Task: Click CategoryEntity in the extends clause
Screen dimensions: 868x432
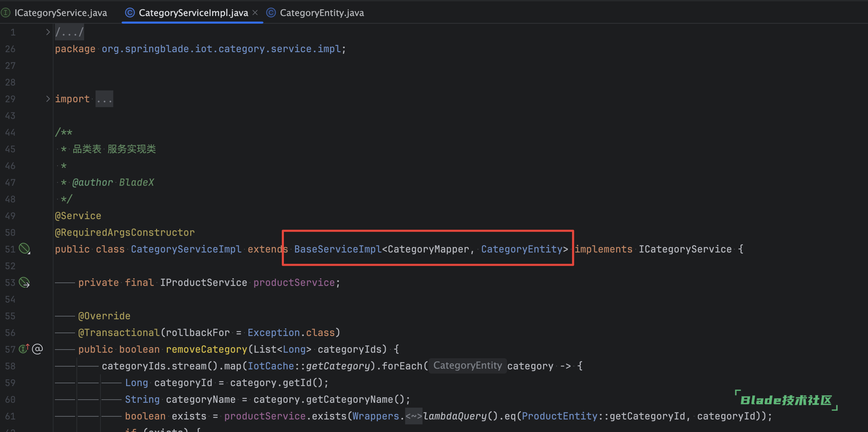Action: click(x=522, y=249)
